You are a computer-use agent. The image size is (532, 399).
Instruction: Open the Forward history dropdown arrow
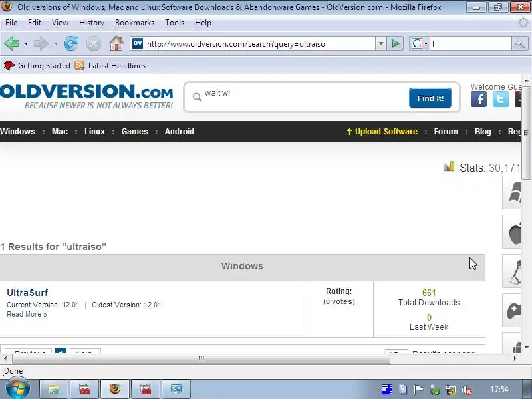56,44
